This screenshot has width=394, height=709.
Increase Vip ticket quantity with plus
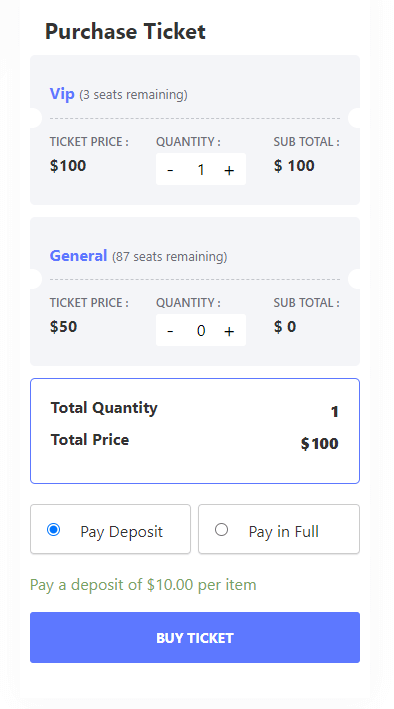point(229,170)
